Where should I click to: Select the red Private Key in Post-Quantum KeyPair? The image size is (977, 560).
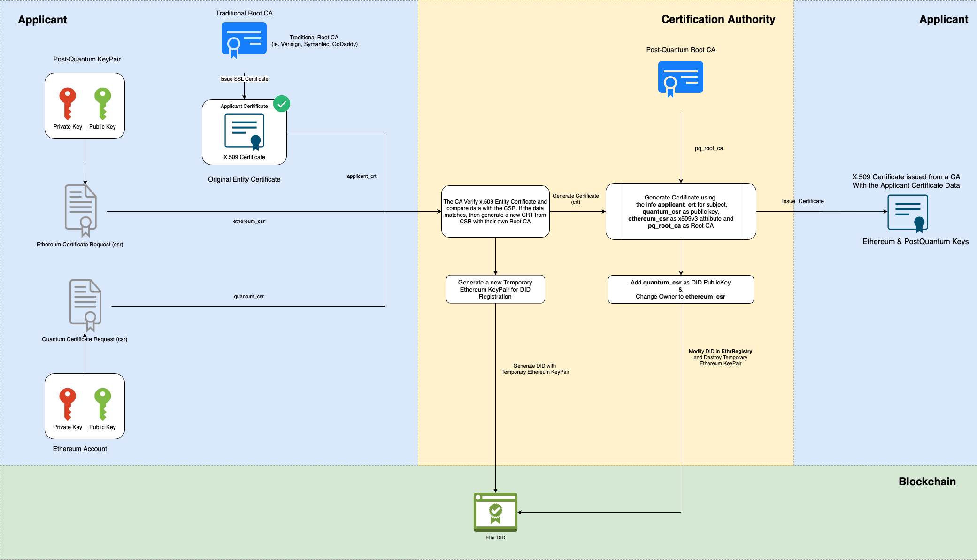pyautogui.click(x=68, y=103)
